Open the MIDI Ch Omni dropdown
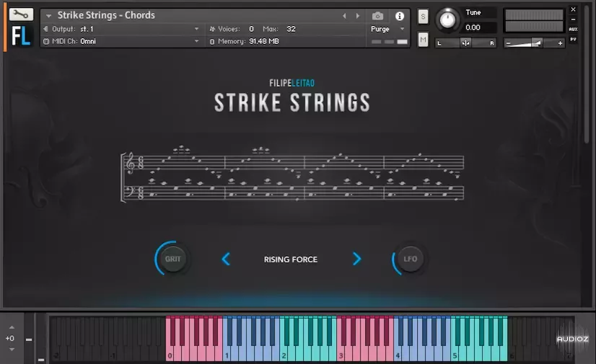596x364 pixels. pyautogui.click(x=121, y=41)
